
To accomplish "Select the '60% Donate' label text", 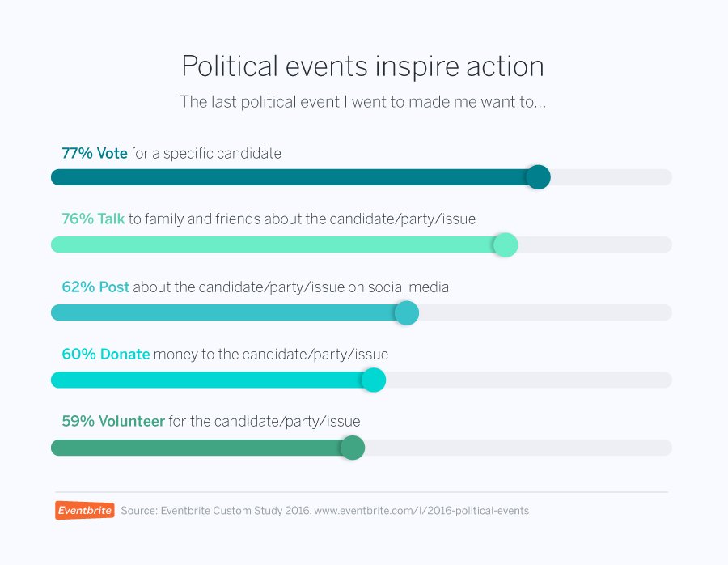I will (x=105, y=355).
